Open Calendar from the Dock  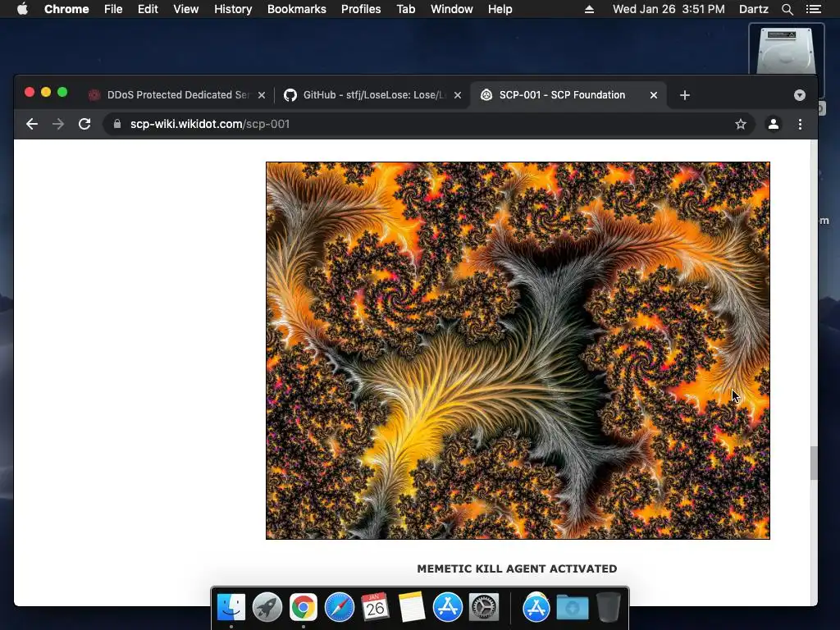tap(375, 608)
